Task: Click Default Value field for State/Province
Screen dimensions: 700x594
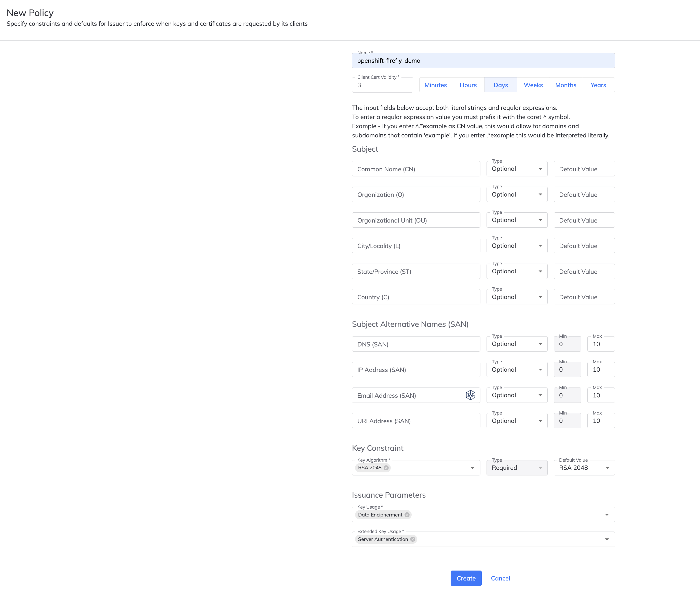Action: pos(584,271)
